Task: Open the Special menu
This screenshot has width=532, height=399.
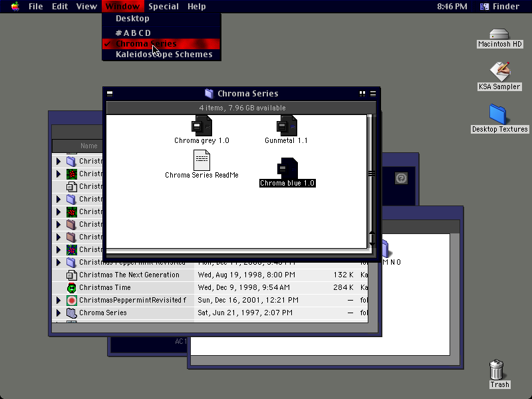Action: pyautogui.click(x=164, y=7)
